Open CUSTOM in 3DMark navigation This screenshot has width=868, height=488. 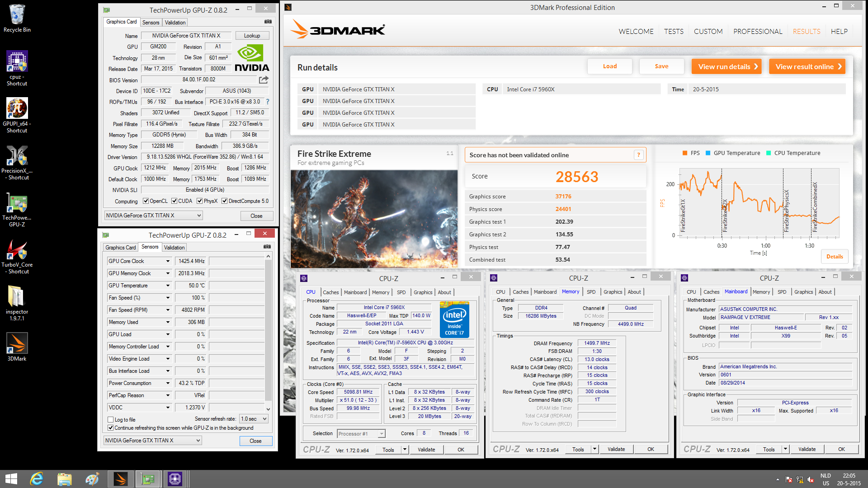(x=708, y=31)
